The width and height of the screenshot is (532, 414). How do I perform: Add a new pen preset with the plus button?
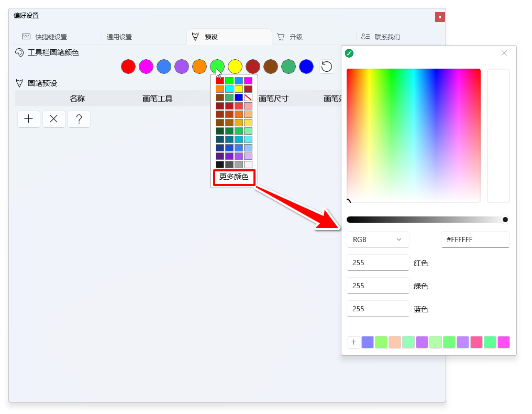[x=29, y=119]
